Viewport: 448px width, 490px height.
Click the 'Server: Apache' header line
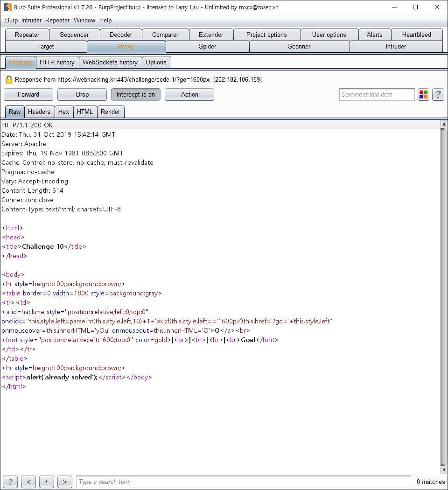click(24, 144)
